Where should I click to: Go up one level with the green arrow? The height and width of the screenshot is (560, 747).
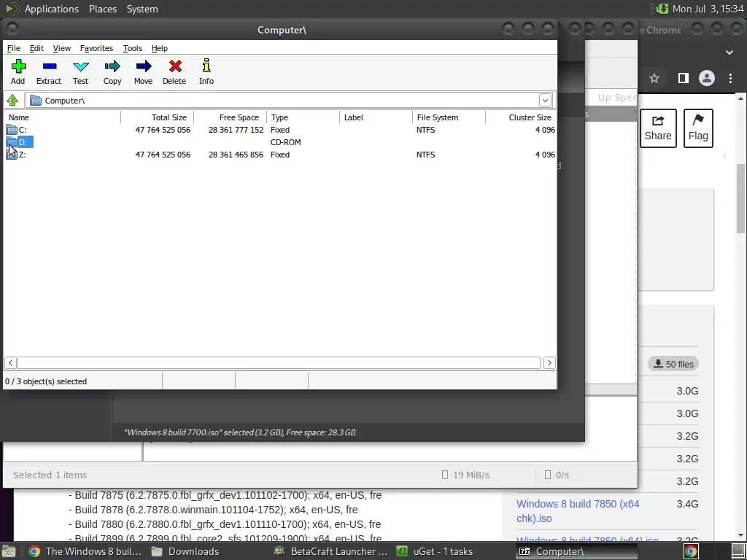coord(12,101)
